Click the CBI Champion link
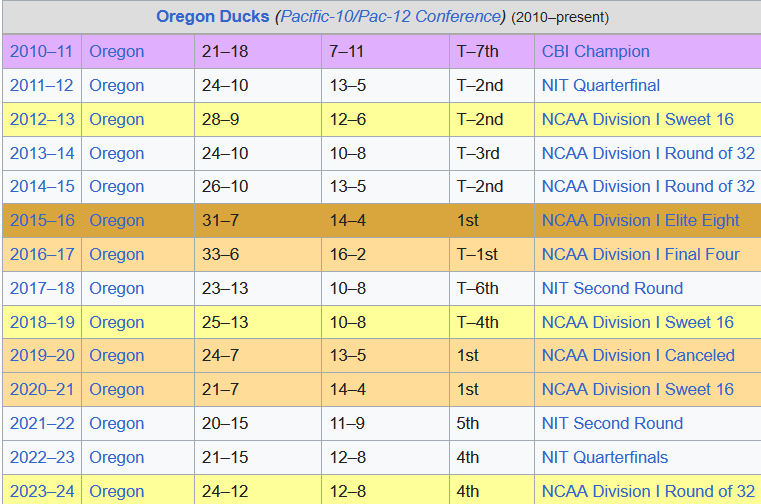 (x=596, y=51)
